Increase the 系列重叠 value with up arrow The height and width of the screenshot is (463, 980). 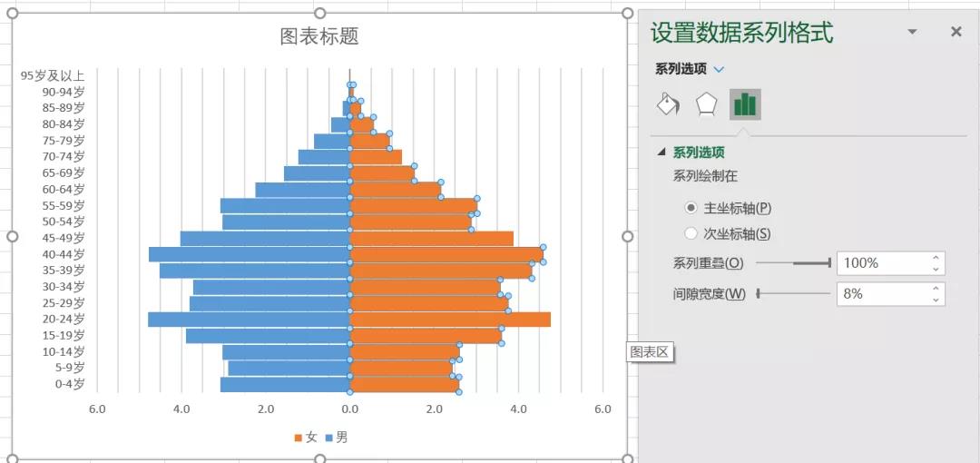[936, 258]
